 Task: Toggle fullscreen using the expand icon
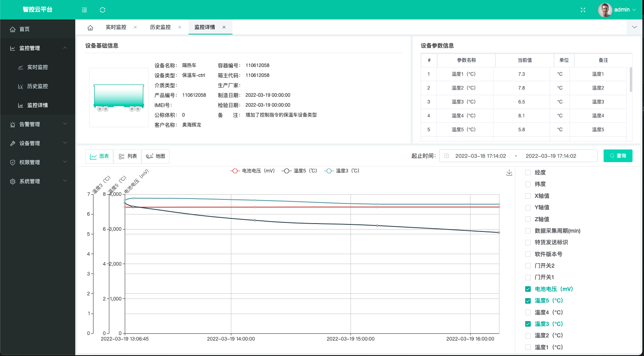point(583,10)
